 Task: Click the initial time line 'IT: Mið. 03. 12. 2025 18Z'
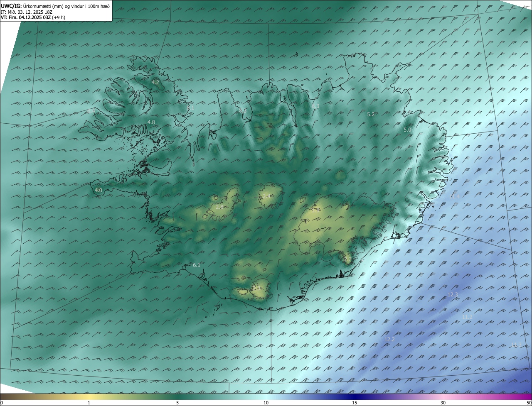(x=27, y=12)
